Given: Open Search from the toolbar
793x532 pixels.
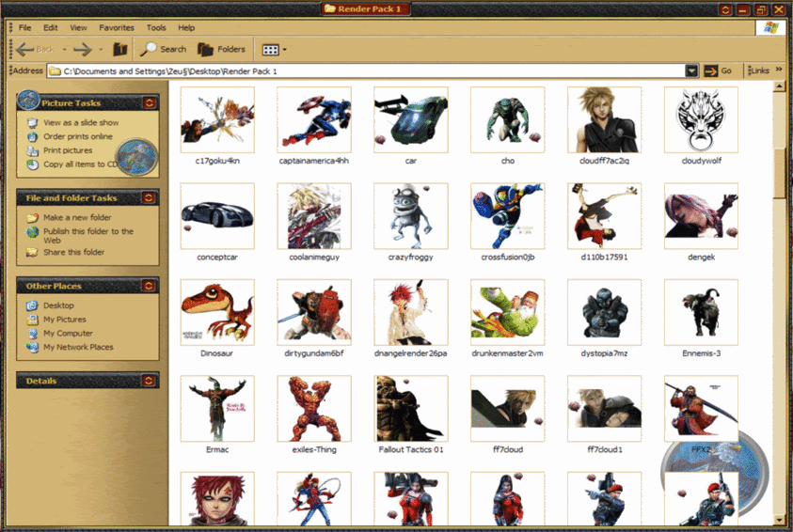Looking at the screenshot, I should click(164, 49).
